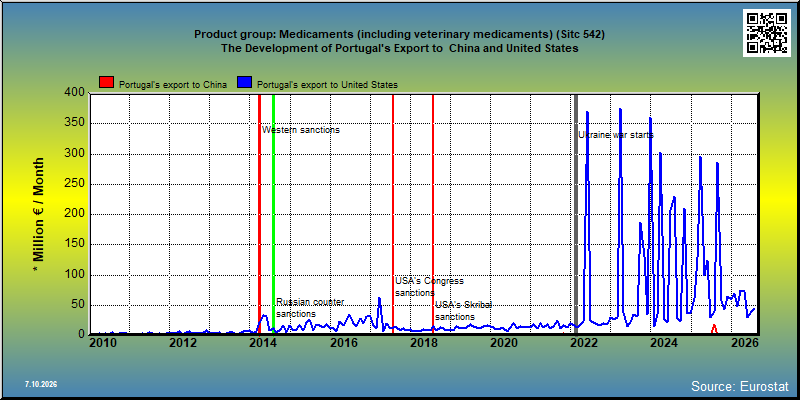The height and width of the screenshot is (400, 800).
Task: Click the 'Source: Eurostat' text
Action: click(740, 386)
